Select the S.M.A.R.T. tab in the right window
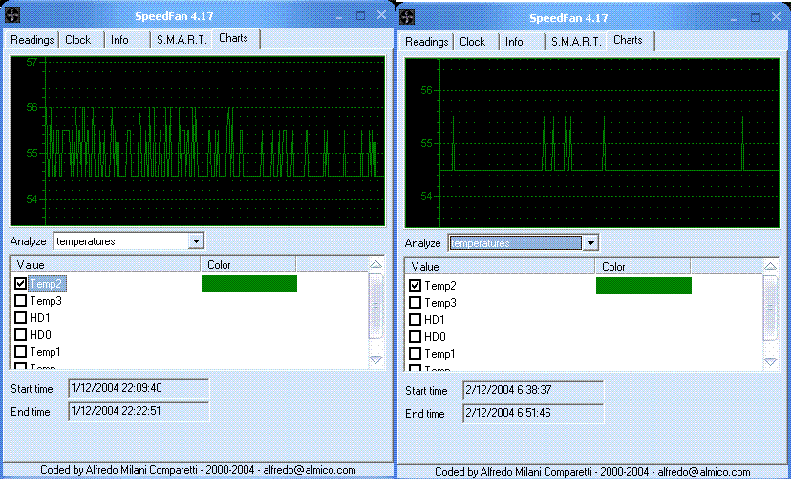Screen dimensions: 792x479 tap(576, 42)
